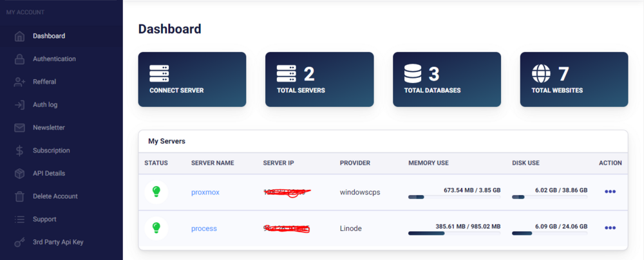Viewport: 644px width, 260px height.
Task: Click the Connect Server card
Action: (x=192, y=79)
